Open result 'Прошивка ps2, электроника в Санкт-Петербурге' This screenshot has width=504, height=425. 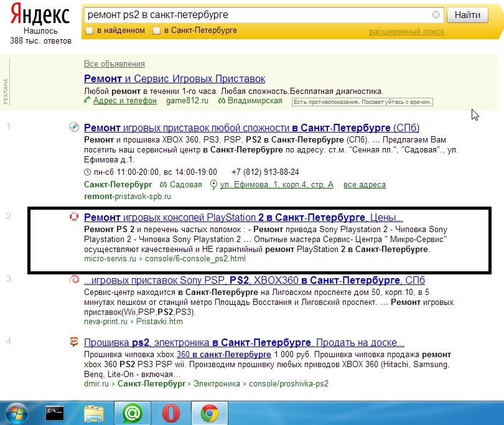(x=244, y=343)
